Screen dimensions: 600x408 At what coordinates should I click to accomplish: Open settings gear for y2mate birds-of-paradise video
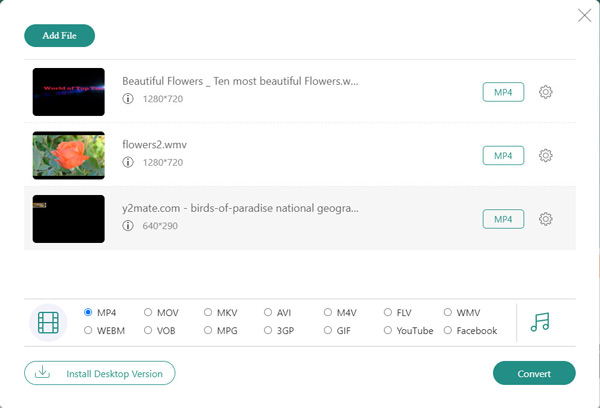tap(546, 219)
